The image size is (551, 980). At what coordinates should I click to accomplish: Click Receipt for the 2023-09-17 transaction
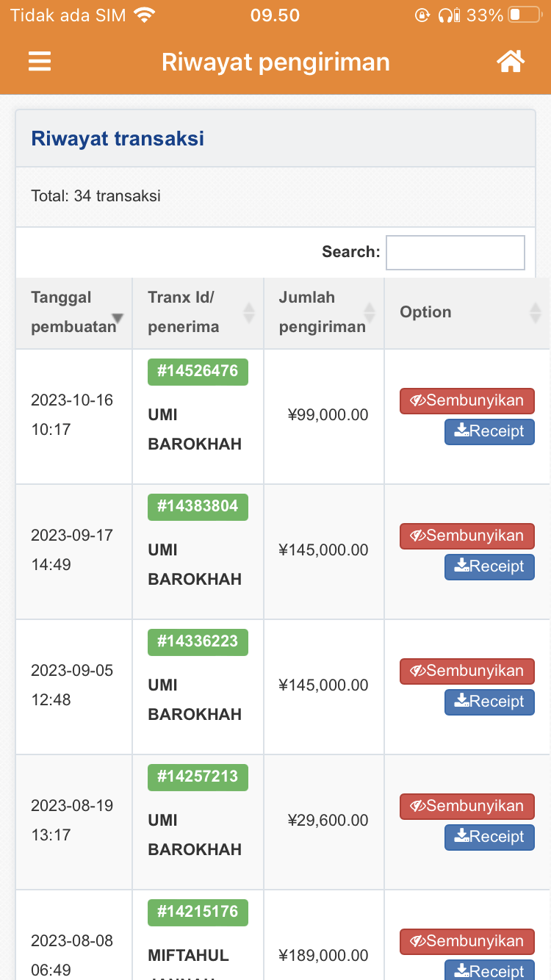489,567
